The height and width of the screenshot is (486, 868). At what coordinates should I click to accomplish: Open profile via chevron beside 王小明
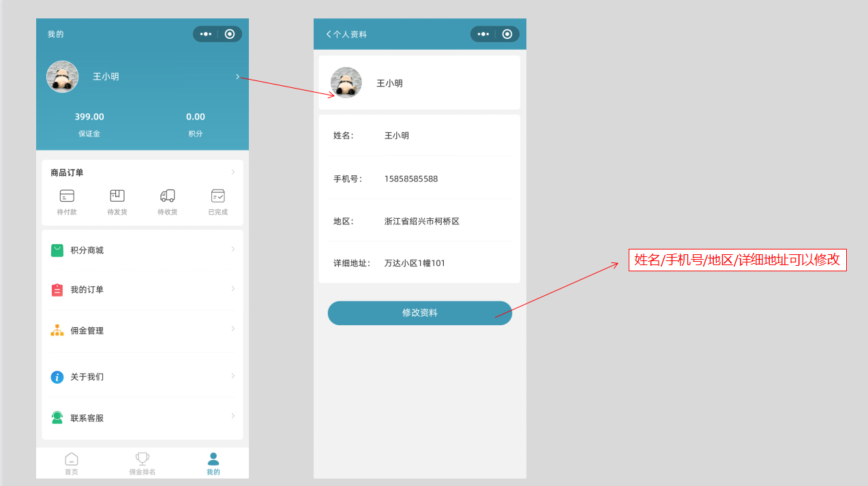(x=237, y=76)
